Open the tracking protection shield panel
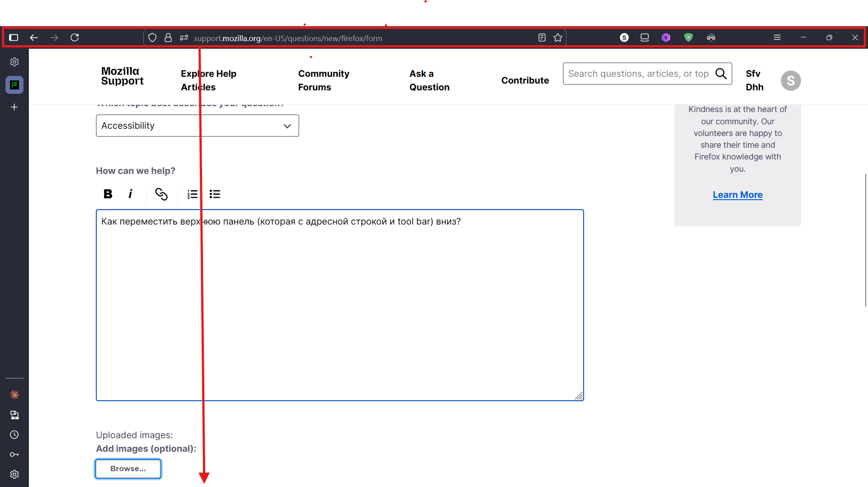 (152, 37)
